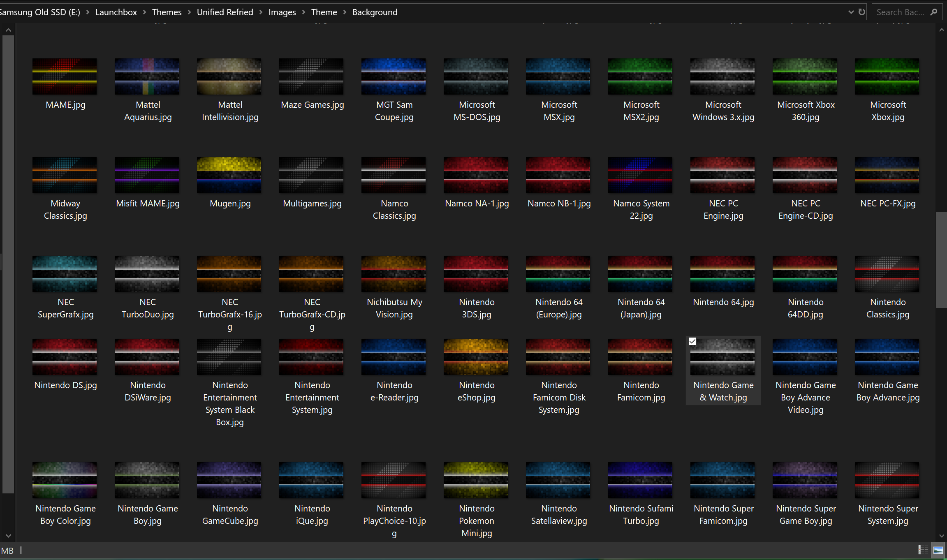Select the NEC TurboDuo.jpg thumbnail
Screen dimensions: 947x560
click(x=147, y=274)
